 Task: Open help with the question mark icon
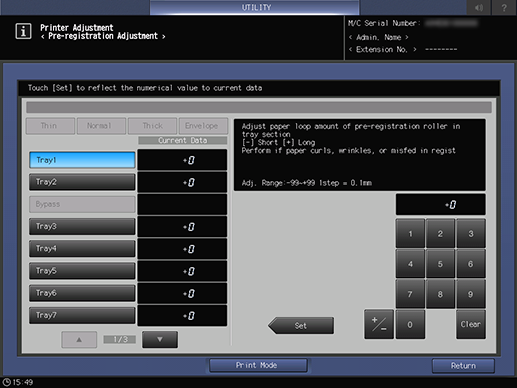tap(504, 7)
